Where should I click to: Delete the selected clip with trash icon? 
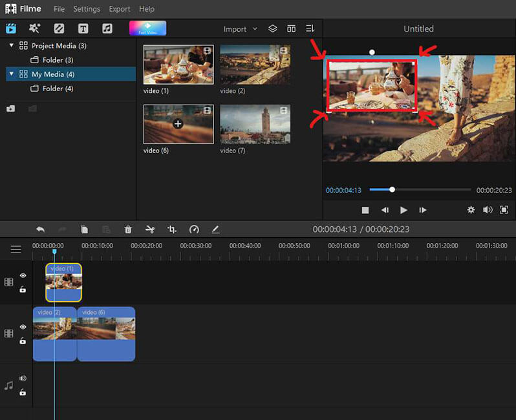pyautogui.click(x=128, y=229)
